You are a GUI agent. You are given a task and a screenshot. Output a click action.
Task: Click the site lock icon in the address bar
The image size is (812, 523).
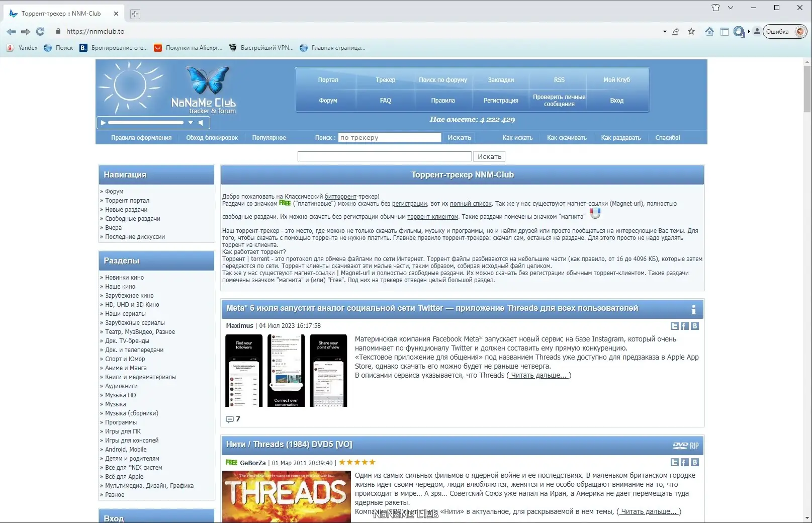(x=58, y=31)
